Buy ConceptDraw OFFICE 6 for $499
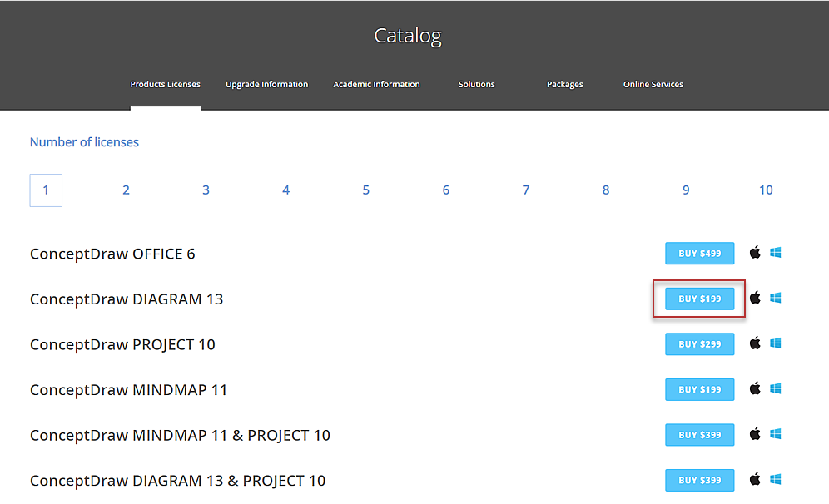The height and width of the screenshot is (504, 829). pyautogui.click(x=699, y=254)
